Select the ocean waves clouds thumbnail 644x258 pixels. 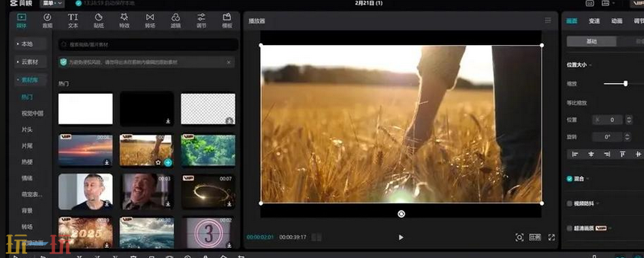pyautogui.click(x=147, y=233)
